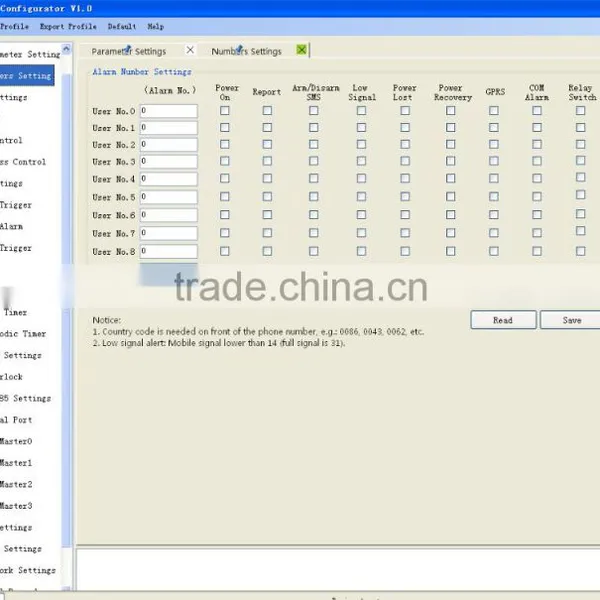Select Parameter Setting in the sidebar
The width and height of the screenshot is (600, 600).
(x=30, y=54)
